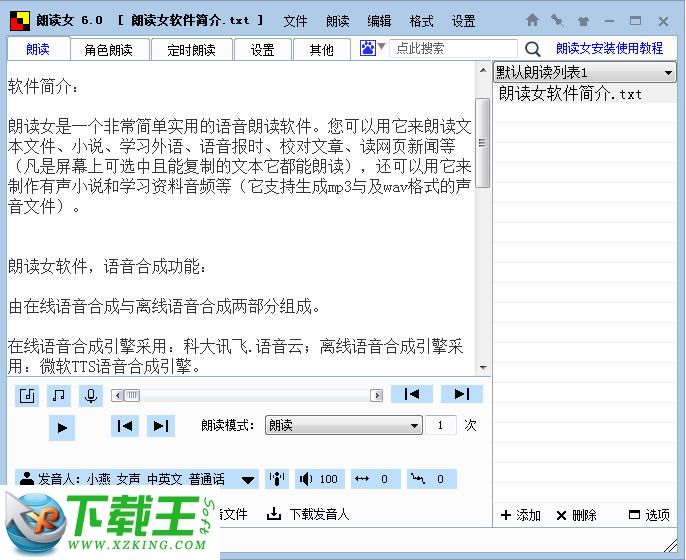Skip to next item left of 朗读模式 label
The height and width of the screenshot is (560, 686).
(x=161, y=426)
